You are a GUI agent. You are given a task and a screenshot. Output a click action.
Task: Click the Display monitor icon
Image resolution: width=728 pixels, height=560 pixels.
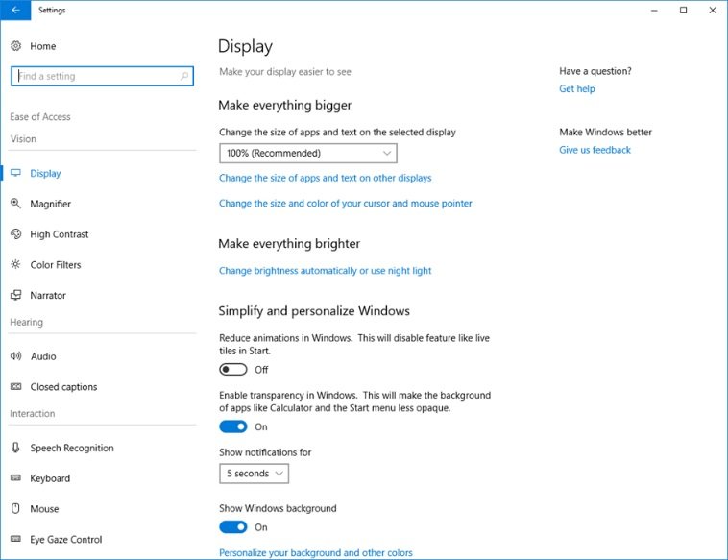(15, 173)
